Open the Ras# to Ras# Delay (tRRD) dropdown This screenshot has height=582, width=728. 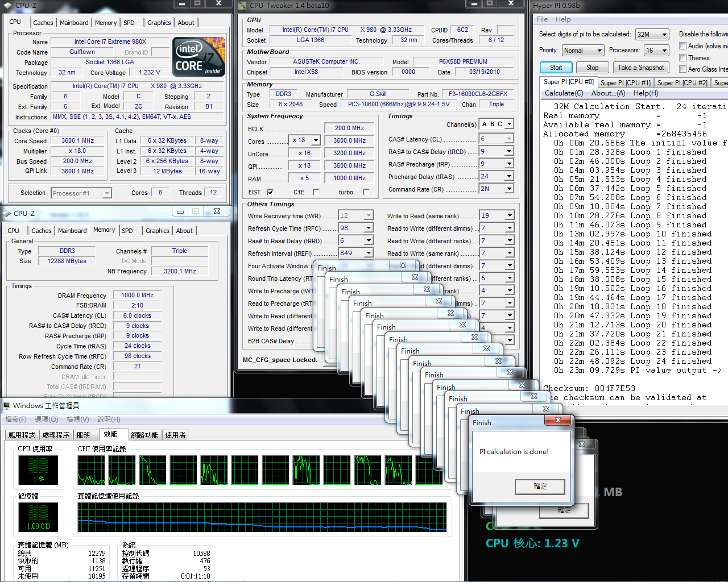(x=369, y=240)
